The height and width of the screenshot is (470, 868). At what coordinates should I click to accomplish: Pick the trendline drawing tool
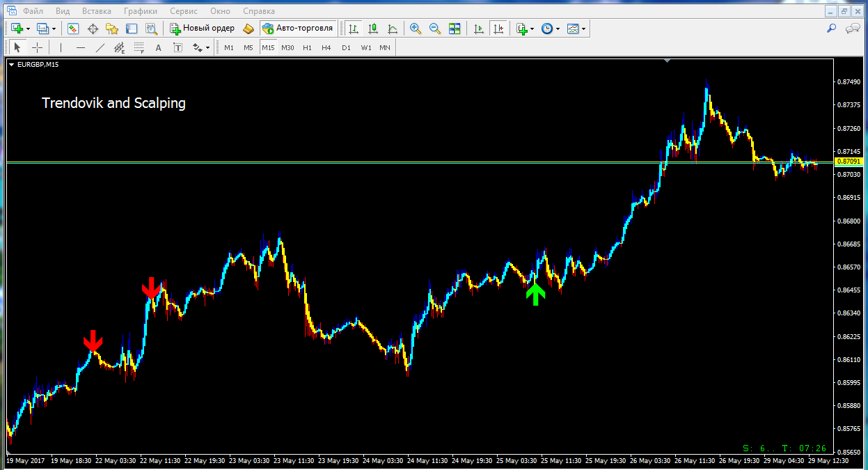coord(100,47)
